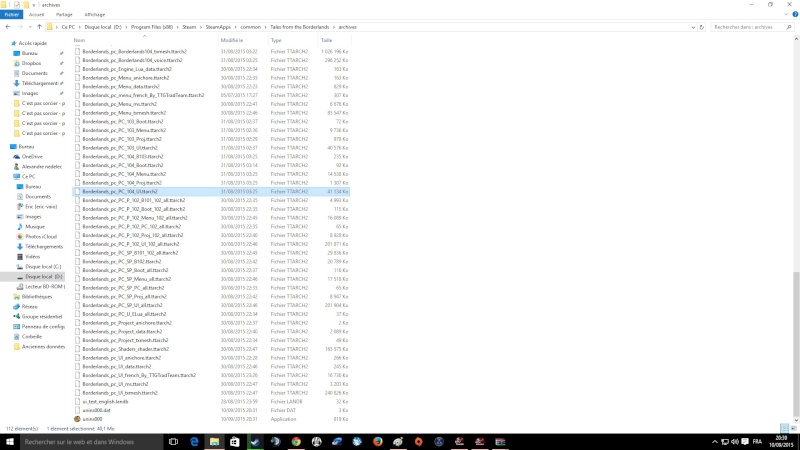The image size is (800, 450).
Task: Open 'Anciennes données' folder in navigation pane
Action: click(x=43, y=347)
